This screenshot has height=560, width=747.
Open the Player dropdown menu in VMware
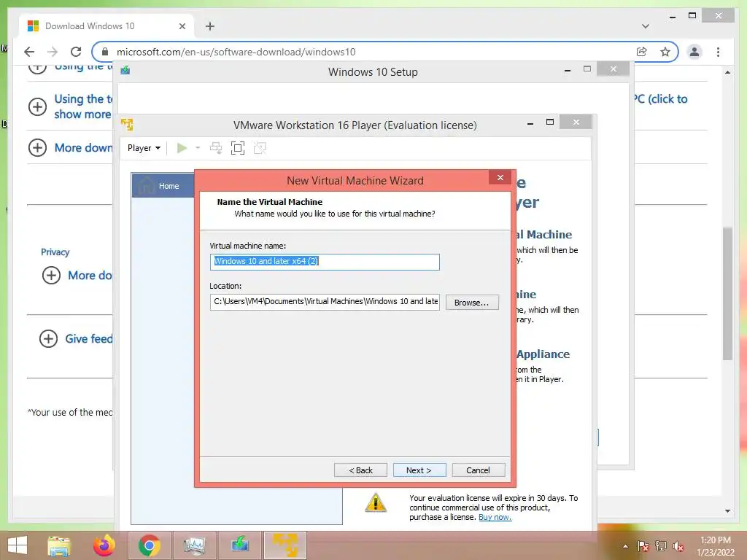pyautogui.click(x=144, y=148)
